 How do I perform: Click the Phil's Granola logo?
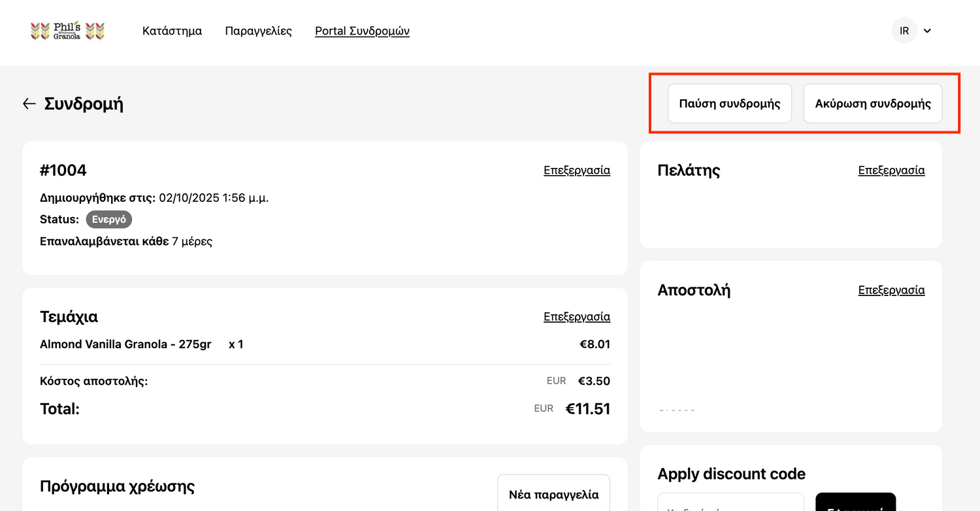point(68,31)
